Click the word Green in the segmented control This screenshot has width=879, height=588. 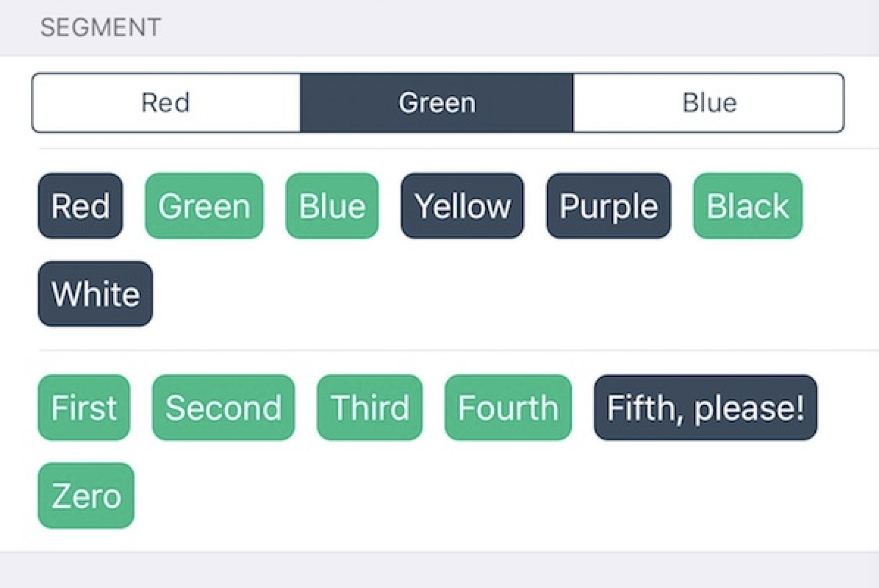[x=437, y=103]
